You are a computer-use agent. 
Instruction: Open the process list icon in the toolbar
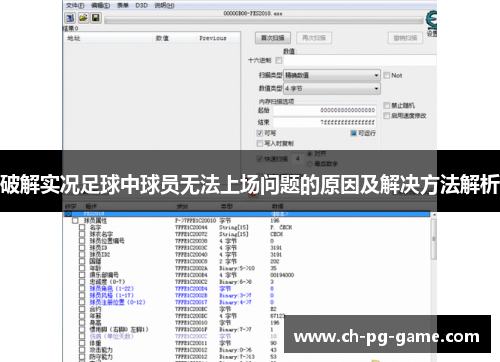coord(70,18)
